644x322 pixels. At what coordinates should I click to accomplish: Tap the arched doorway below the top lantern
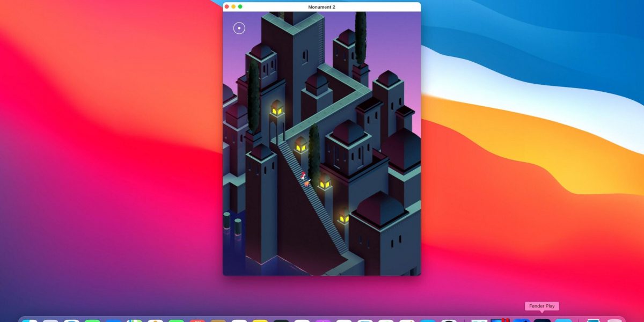coord(275,131)
